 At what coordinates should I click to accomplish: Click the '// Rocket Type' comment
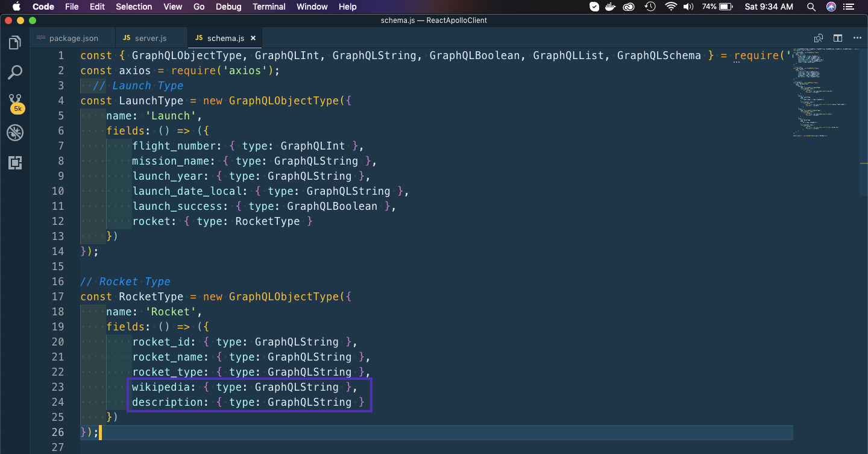coord(125,282)
